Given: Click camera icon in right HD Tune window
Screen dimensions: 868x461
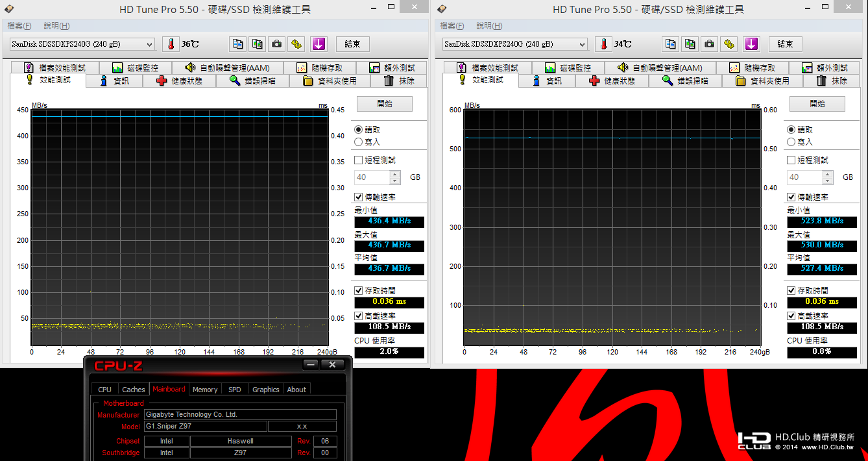Looking at the screenshot, I should coord(710,44).
